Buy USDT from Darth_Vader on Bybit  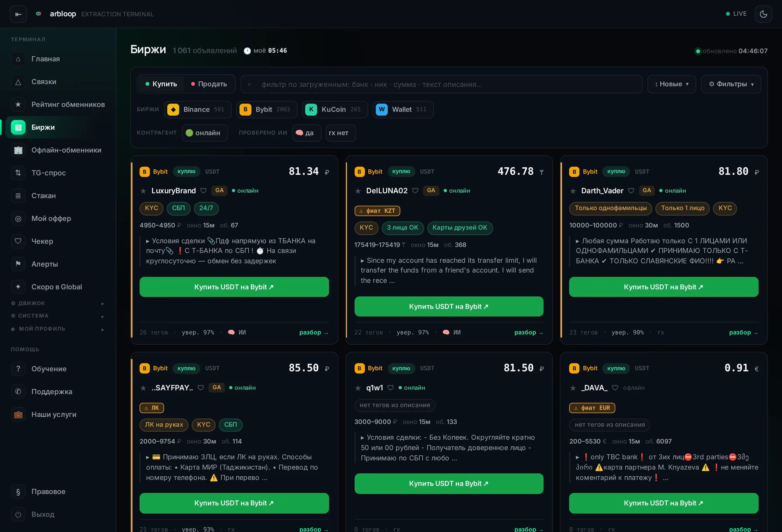(664, 287)
